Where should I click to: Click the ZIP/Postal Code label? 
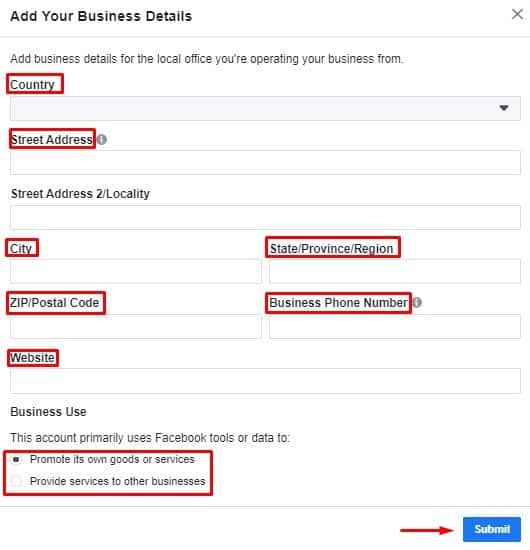(x=54, y=302)
